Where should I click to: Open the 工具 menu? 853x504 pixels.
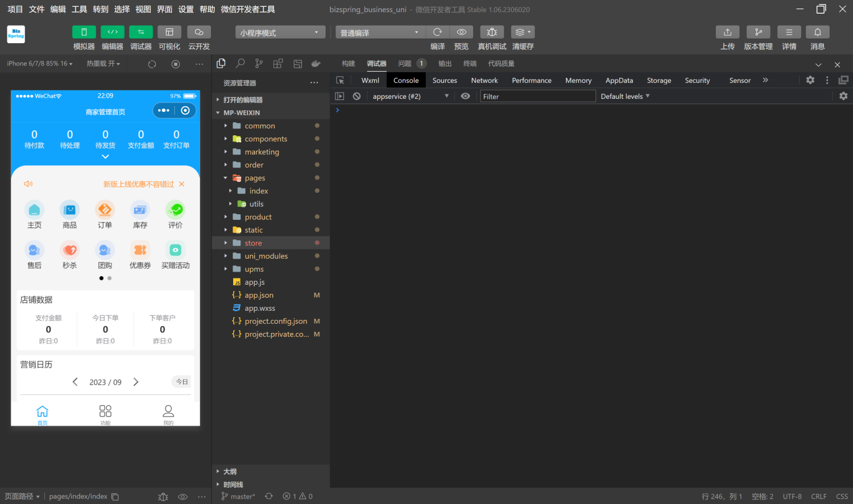[79, 9]
